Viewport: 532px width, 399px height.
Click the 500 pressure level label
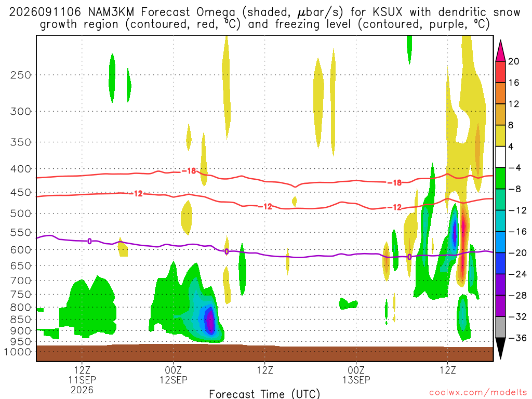[x=21, y=214]
